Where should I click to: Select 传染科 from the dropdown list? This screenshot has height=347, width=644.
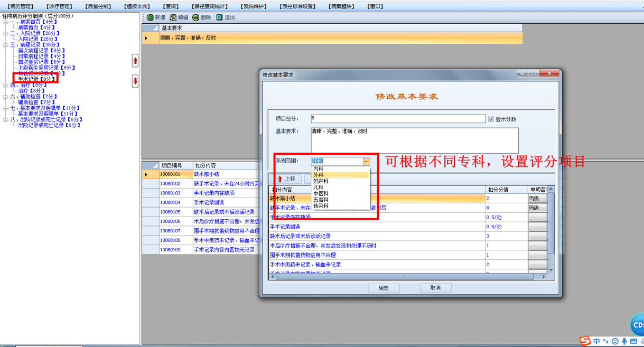[x=341, y=206]
